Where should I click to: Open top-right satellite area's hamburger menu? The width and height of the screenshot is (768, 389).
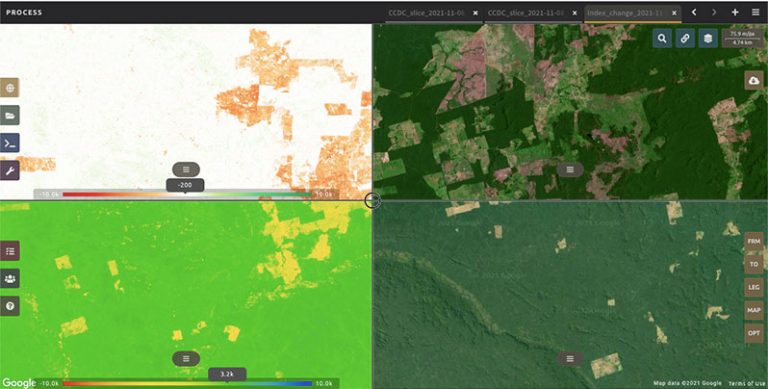[x=570, y=170]
